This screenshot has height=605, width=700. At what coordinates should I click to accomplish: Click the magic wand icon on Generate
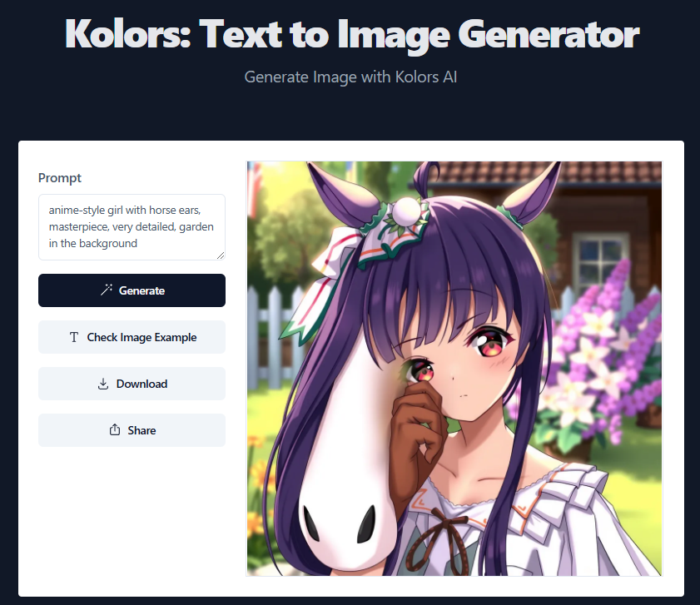tap(107, 290)
